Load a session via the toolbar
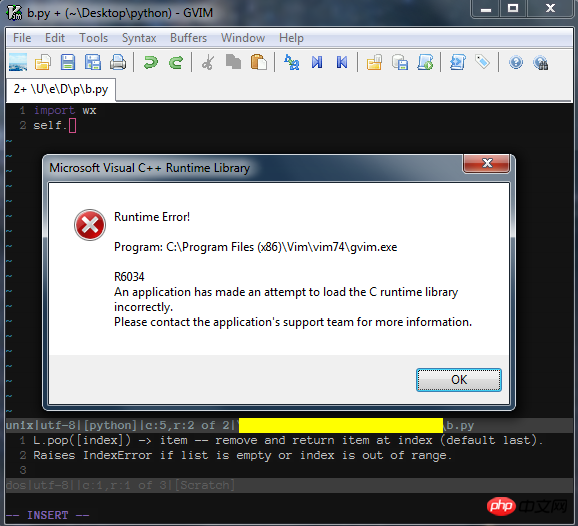 coord(374,62)
